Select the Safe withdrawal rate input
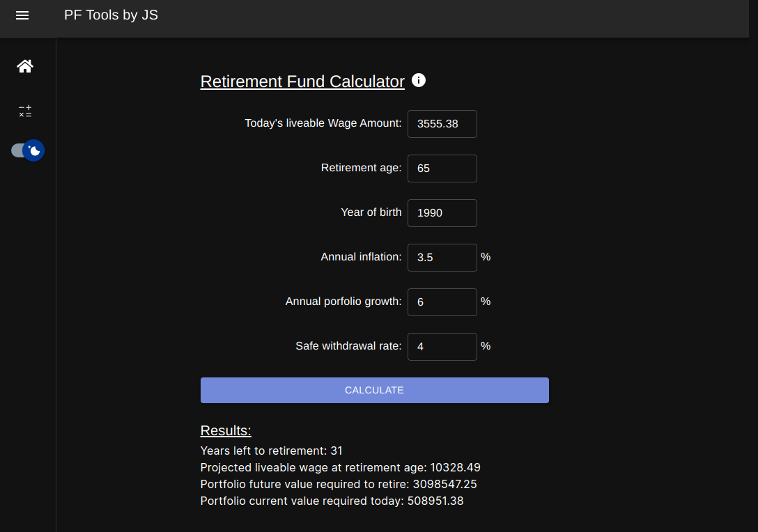 pos(442,346)
